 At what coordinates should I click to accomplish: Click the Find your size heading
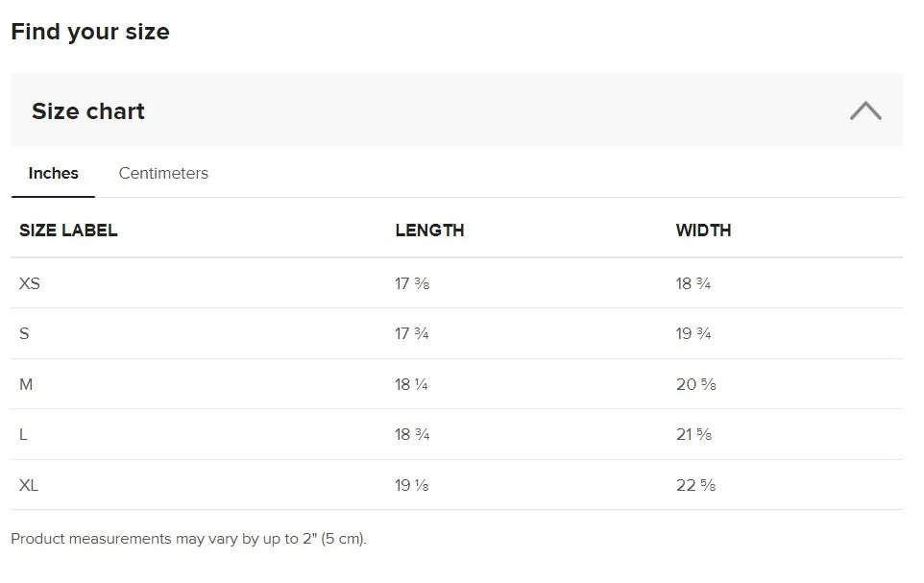click(x=90, y=32)
